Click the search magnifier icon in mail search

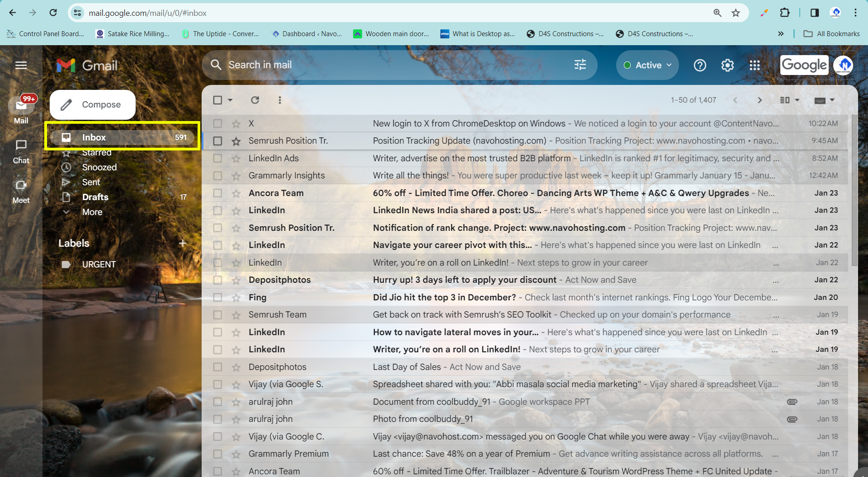point(216,65)
